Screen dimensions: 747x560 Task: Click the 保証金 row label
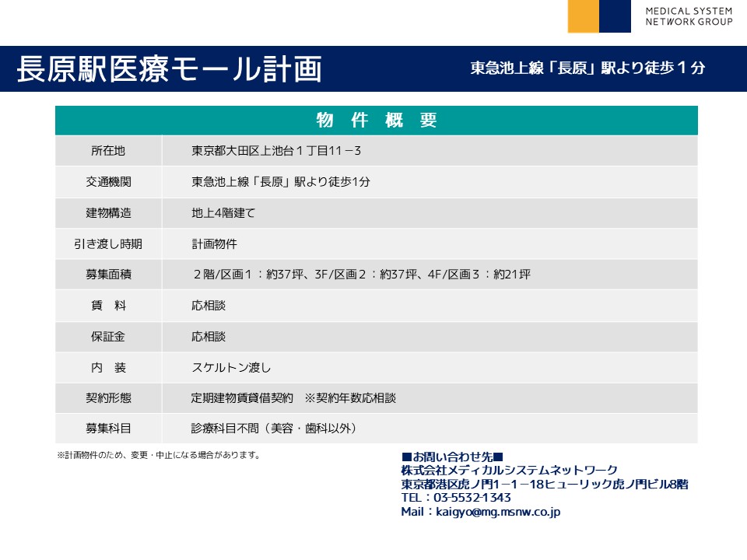coord(108,337)
